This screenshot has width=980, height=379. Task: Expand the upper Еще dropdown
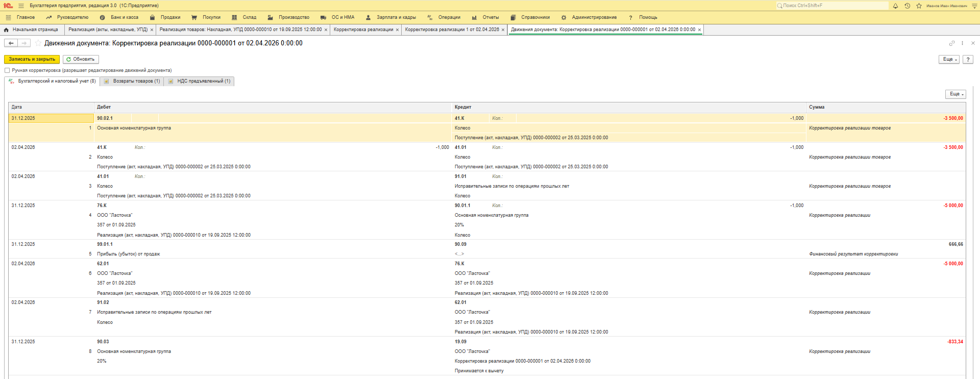coord(949,60)
